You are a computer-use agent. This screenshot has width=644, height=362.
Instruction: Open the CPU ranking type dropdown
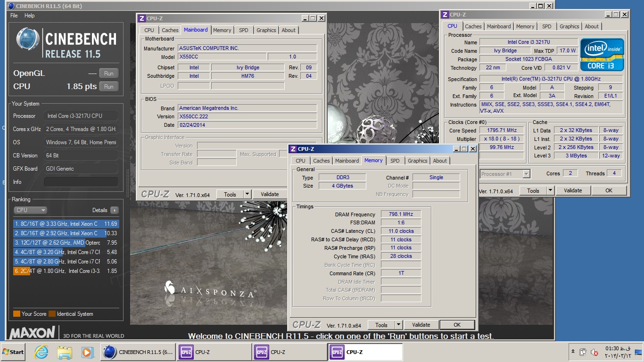[30, 210]
